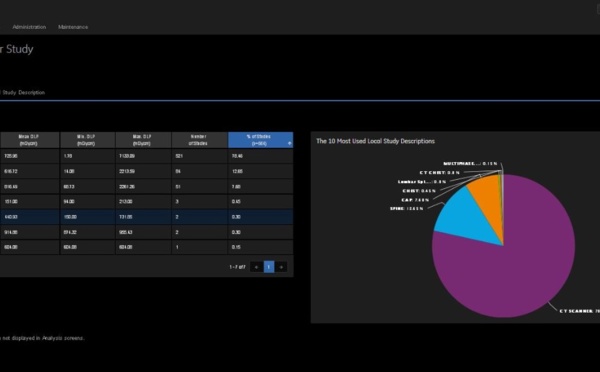Sort by the Mean DLP column header
Screen dimensions: 600x372
(29, 140)
